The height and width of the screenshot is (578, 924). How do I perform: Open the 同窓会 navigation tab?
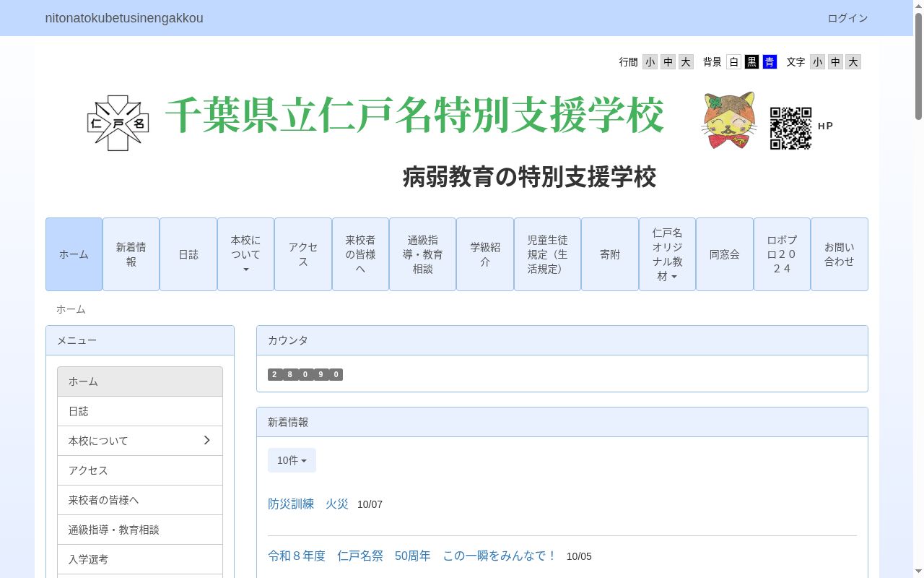[x=725, y=254]
